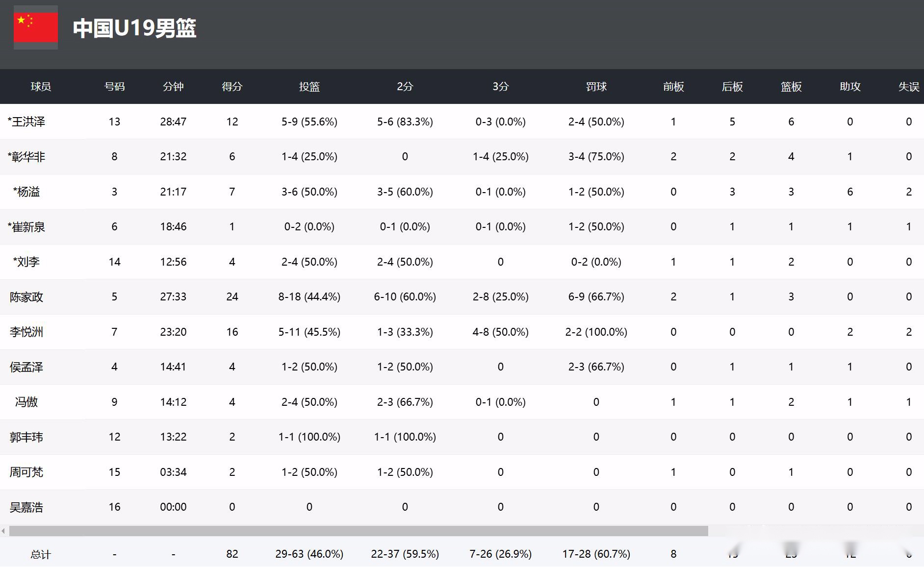Click the 中国U19男篮 team title
The width and height of the screenshot is (924, 567).
(x=134, y=28)
